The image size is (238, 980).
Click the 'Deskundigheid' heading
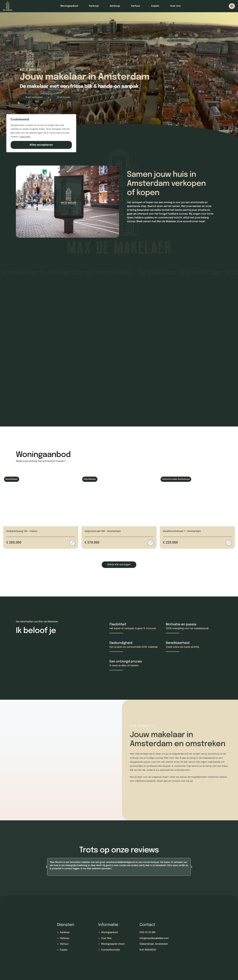[121, 643]
